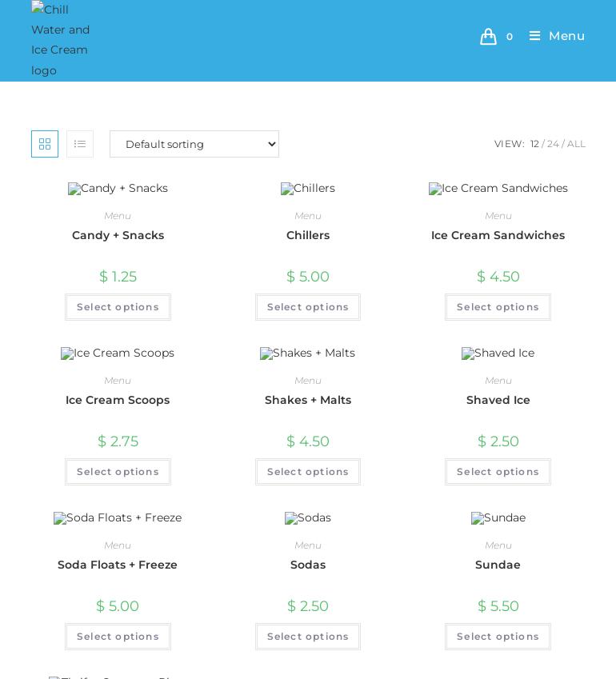View ALL products
The height and width of the screenshot is (679, 616).
[x=576, y=144]
